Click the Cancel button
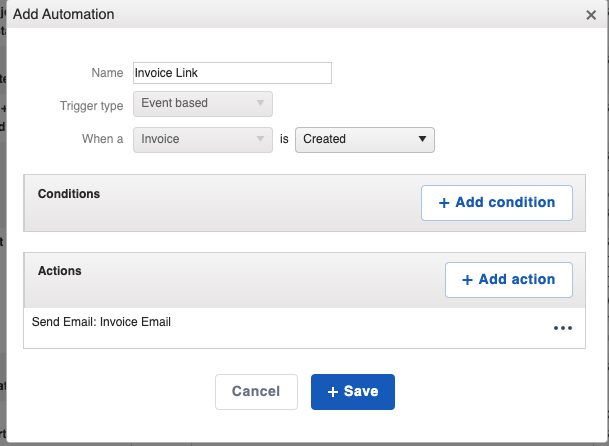 [x=256, y=392]
